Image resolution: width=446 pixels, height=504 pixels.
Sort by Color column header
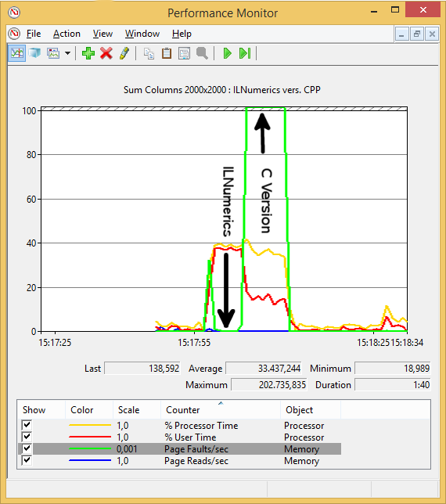[89, 410]
